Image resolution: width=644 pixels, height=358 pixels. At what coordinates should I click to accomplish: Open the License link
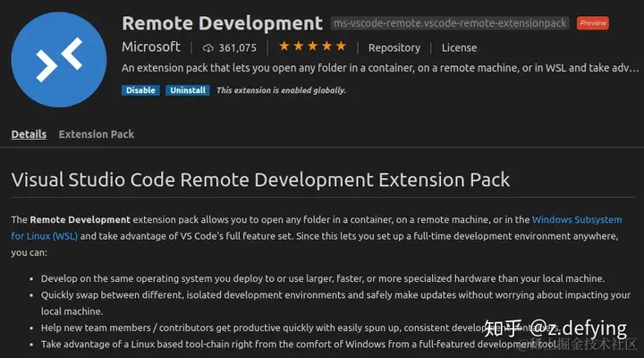[x=459, y=48]
